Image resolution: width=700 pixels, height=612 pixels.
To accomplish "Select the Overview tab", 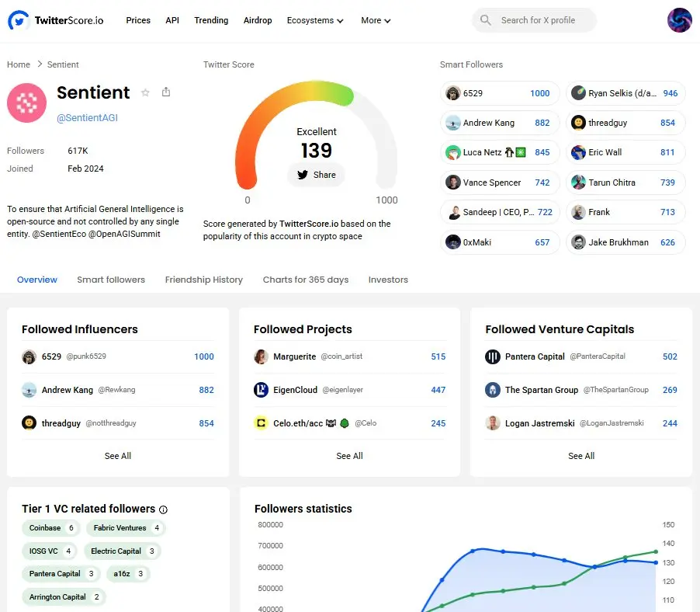I will [x=37, y=280].
